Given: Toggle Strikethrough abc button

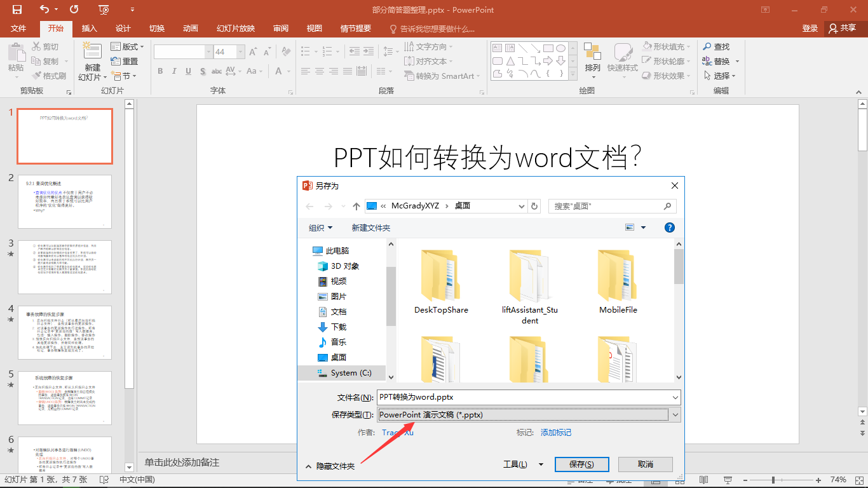Looking at the screenshot, I should [x=217, y=71].
